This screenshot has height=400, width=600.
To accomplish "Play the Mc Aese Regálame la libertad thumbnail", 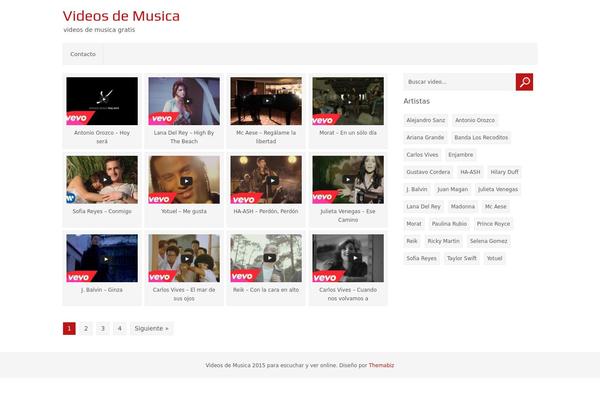I will (x=266, y=101).
